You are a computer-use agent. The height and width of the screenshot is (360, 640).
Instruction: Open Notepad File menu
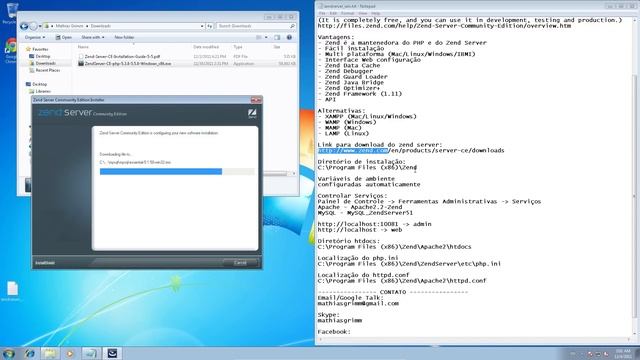coord(322,13)
